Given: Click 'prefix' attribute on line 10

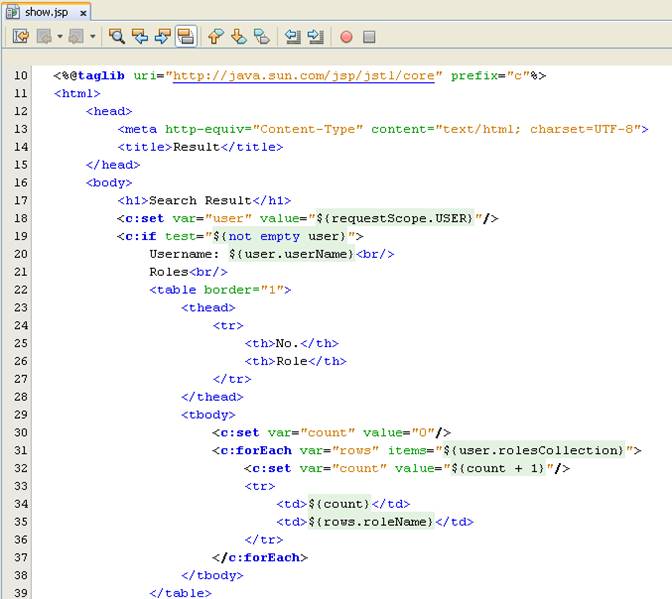Looking at the screenshot, I should click(474, 76).
